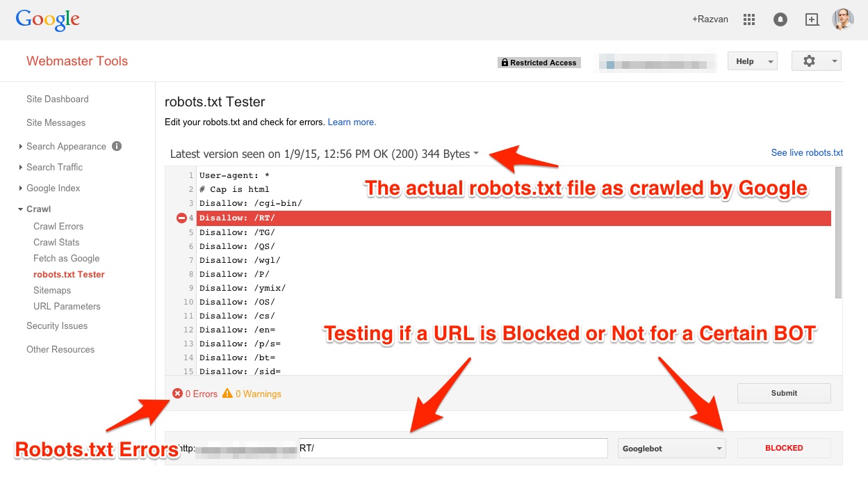Viewport: 868px width, 491px height.
Task: Open the settings gear menu
Action: point(808,61)
